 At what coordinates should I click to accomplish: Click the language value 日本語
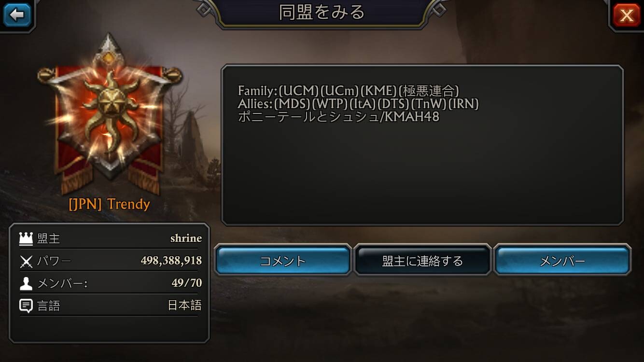185,306
